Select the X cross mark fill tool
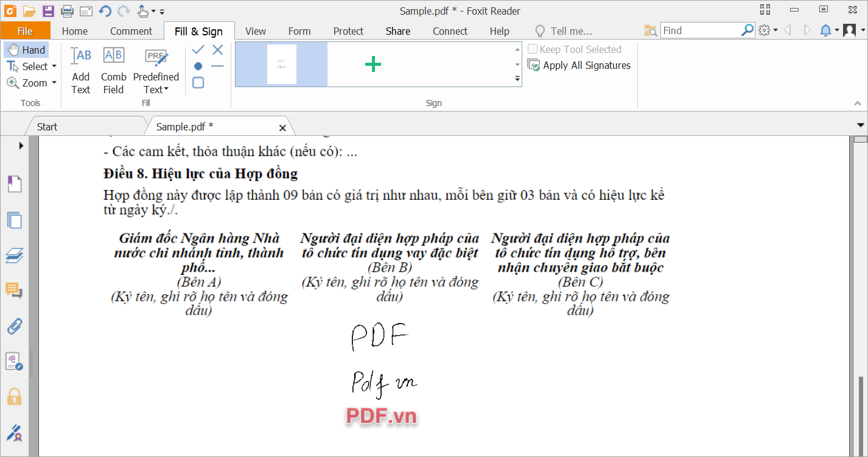 [x=217, y=49]
